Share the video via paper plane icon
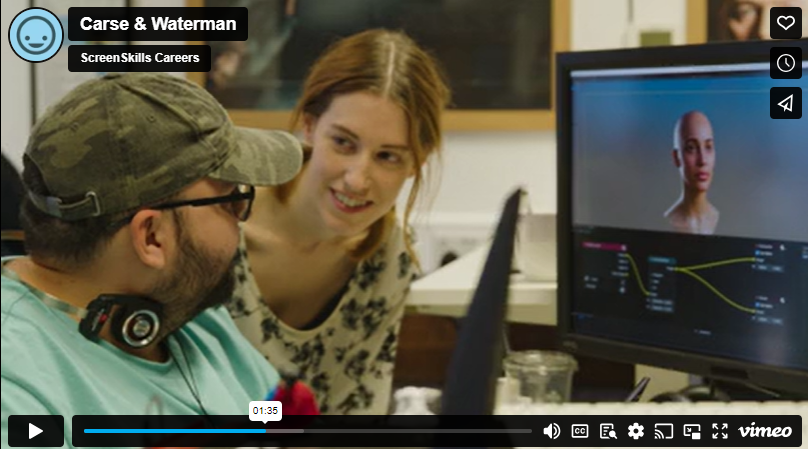Viewport: 808px width, 449px height. click(x=786, y=103)
